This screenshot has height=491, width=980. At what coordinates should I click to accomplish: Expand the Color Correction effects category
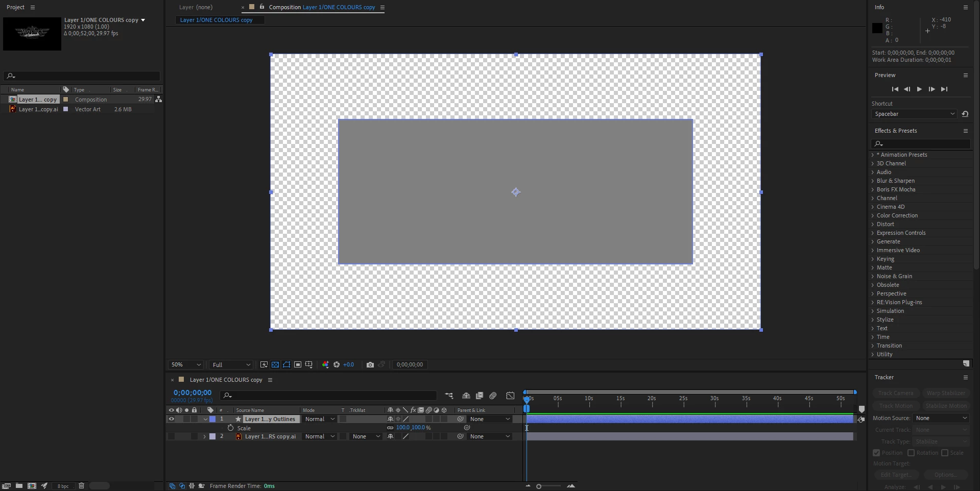(x=873, y=215)
